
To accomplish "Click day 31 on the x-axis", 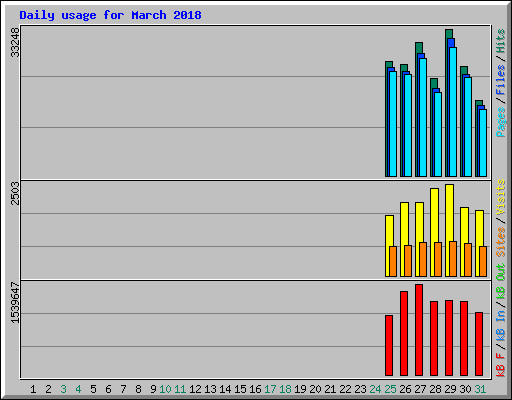I will [480, 389].
